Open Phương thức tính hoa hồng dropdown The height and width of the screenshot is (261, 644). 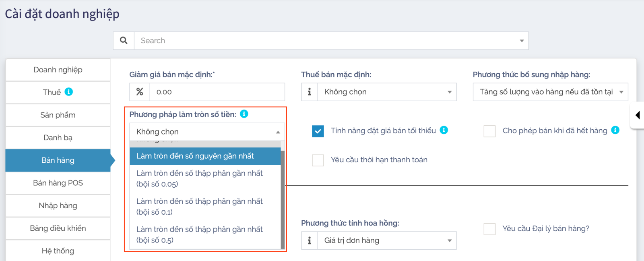click(x=387, y=240)
